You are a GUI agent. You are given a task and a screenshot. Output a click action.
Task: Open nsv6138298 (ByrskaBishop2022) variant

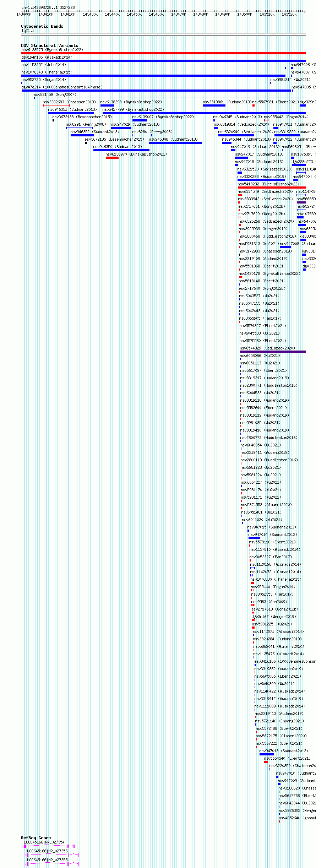tap(131, 102)
